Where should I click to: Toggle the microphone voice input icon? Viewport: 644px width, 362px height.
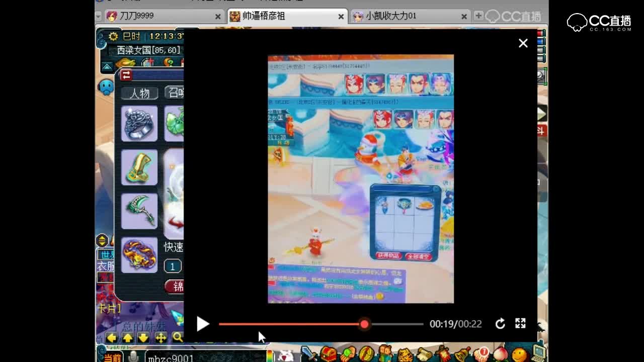pyautogui.click(x=133, y=356)
